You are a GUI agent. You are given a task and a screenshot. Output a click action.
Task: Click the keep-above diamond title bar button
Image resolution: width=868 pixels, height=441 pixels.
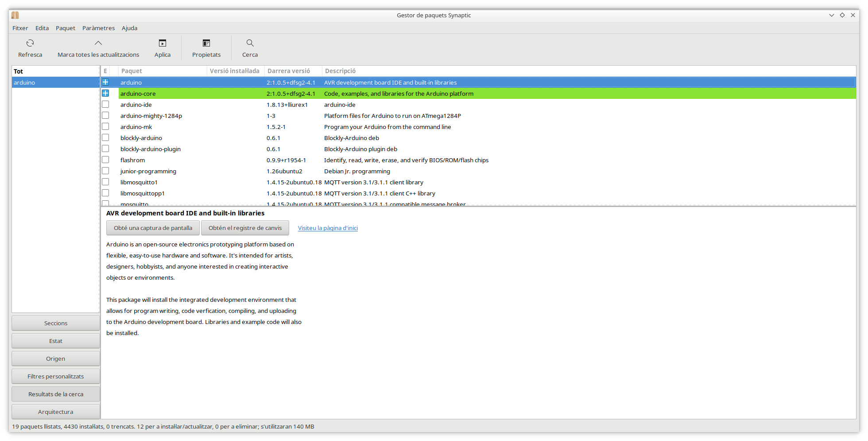click(x=842, y=15)
